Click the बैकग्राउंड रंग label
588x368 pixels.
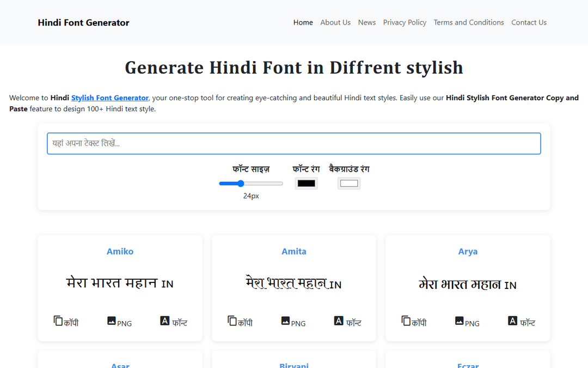click(349, 169)
